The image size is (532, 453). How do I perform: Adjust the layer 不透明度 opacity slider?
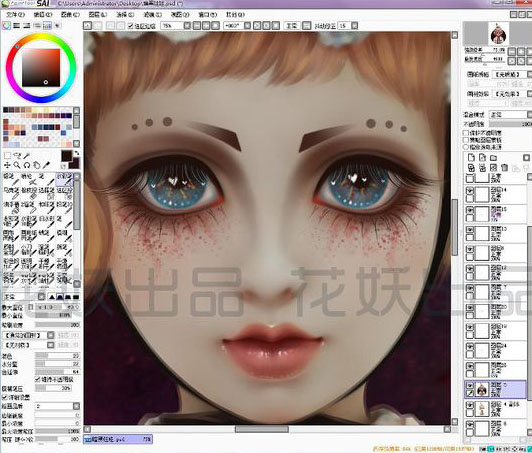[x=510, y=124]
